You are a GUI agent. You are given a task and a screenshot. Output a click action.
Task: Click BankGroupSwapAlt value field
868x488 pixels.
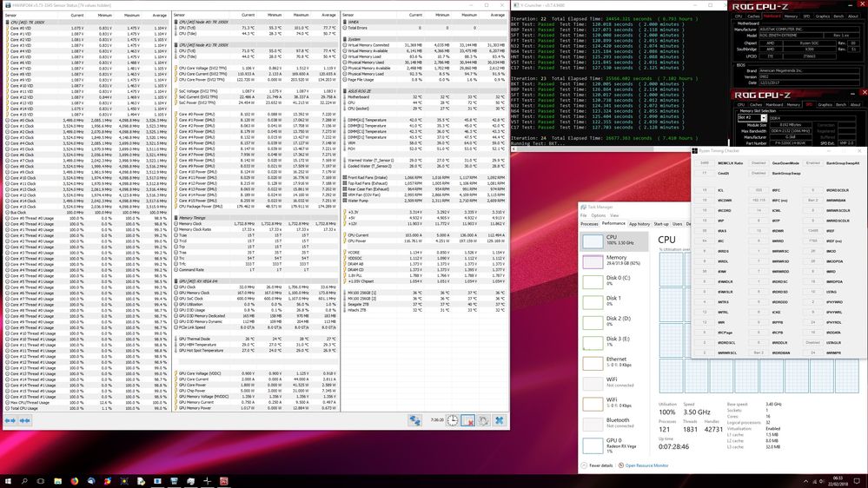point(812,163)
